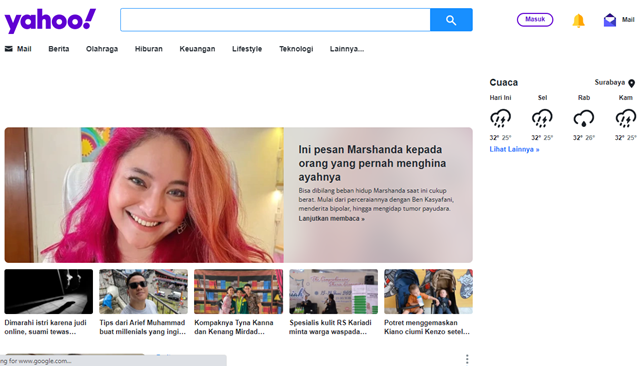Open the notifications bell icon
Viewport: 640px width, 366px height.
(578, 20)
